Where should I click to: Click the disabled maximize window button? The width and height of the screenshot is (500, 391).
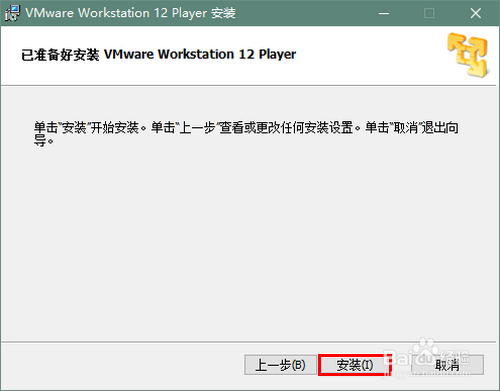[x=429, y=13]
